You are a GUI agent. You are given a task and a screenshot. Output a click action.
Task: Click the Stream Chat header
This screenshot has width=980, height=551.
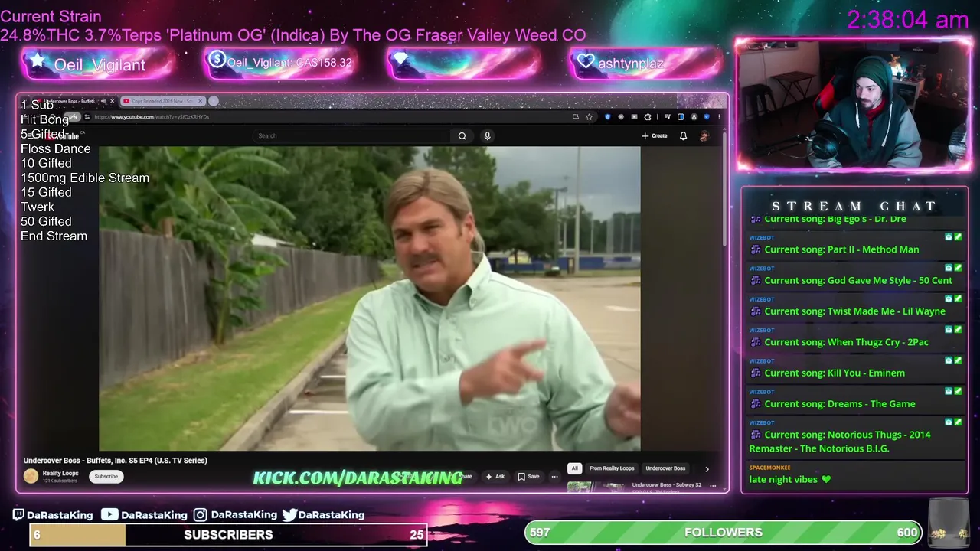(854, 206)
